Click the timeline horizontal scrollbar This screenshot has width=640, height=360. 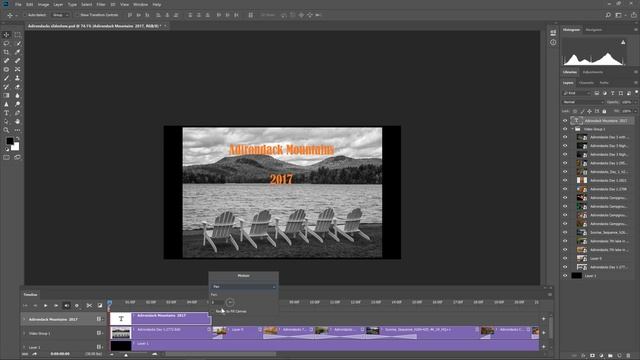[x=220, y=354]
